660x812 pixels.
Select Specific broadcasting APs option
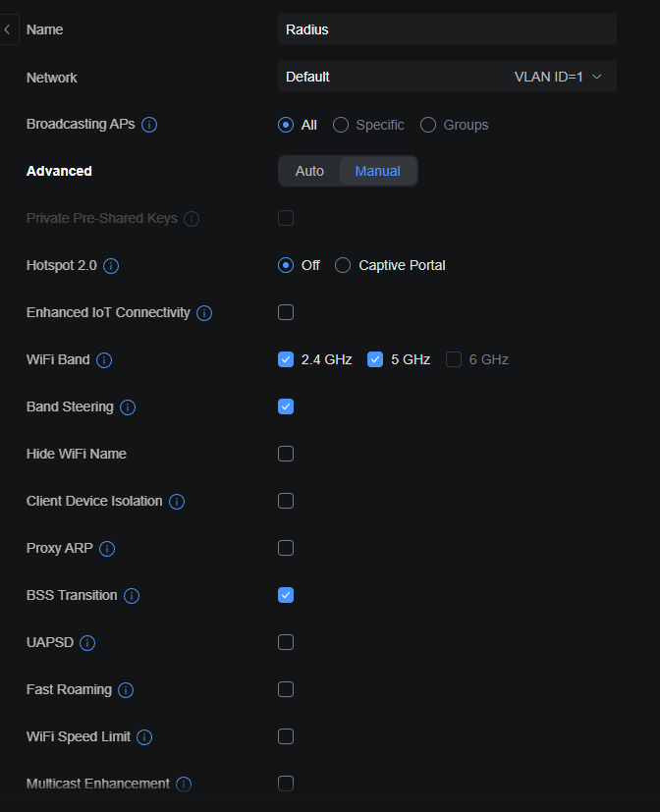click(341, 125)
